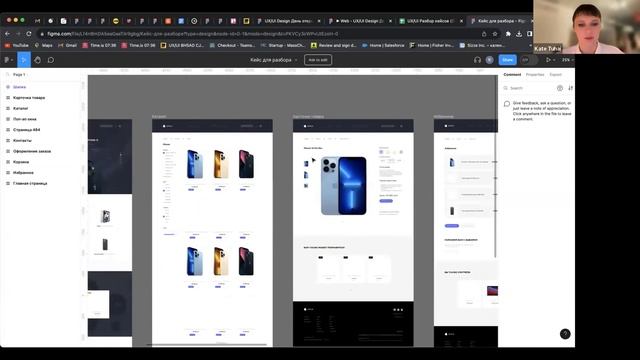This screenshot has height=360, width=640.
Task: Open the comment filter icon
Action: click(560, 88)
